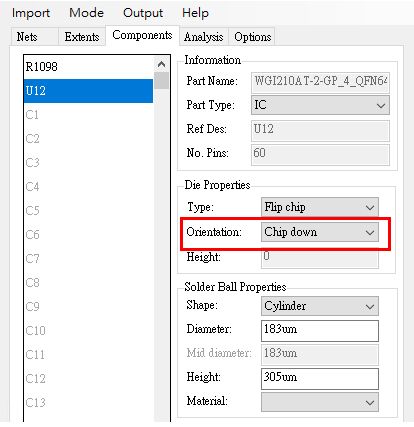The width and height of the screenshot is (414, 427).
Task: Open the Help menu
Action: pyautogui.click(x=195, y=13)
